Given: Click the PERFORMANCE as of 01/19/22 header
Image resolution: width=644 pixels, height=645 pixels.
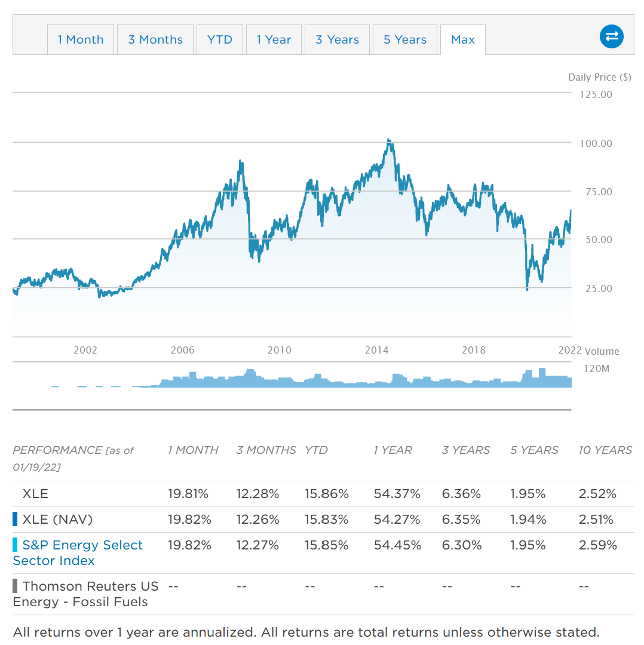Looking at the screenshot, I should click(x=73, y=458).
